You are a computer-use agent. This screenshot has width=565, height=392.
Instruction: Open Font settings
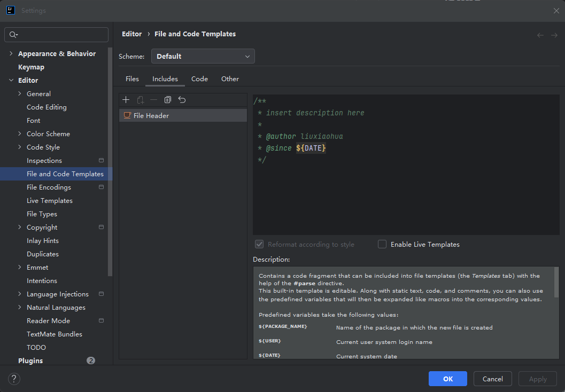tap(34, 120)
